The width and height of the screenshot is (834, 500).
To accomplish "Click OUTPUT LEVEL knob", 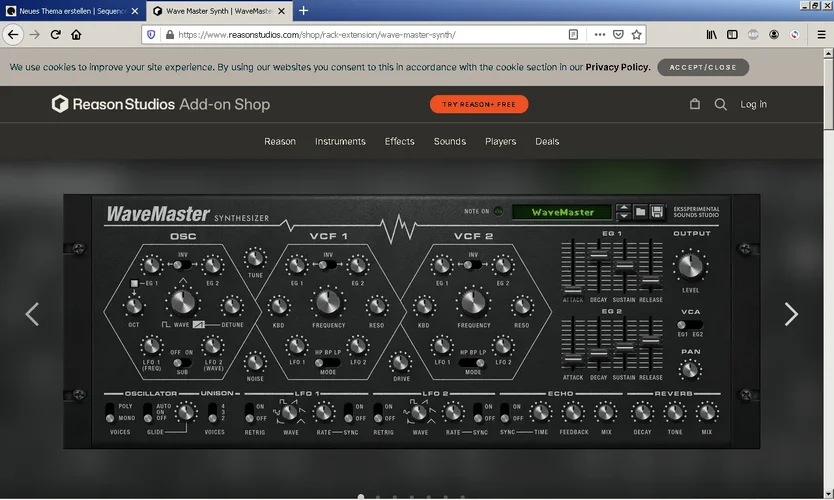I will 690,266.
